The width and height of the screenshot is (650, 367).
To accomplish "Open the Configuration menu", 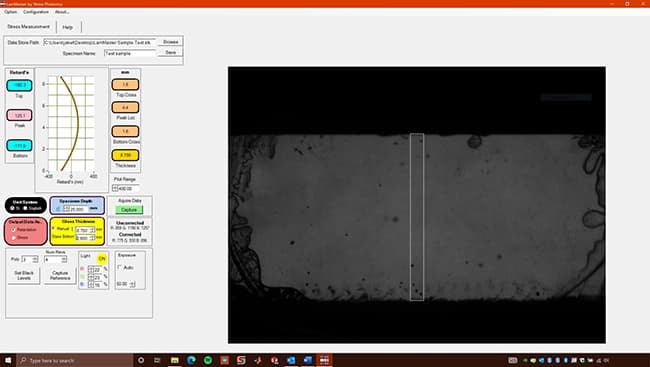I will click(36, 12).
